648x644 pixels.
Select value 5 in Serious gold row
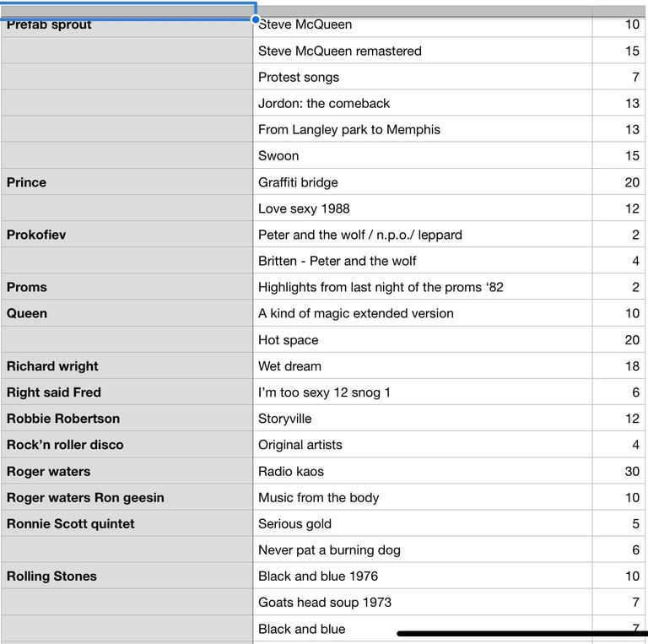click(618, 523)
